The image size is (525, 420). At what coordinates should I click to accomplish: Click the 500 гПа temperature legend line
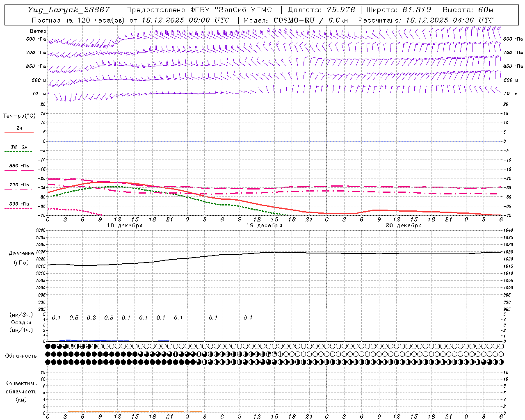coord(19,208)
